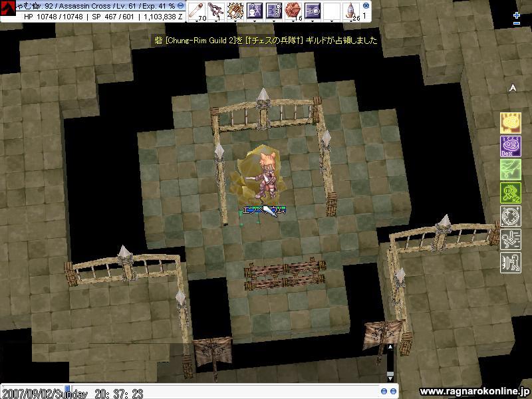Activate the seventh hotbar skill with glowing orb
Image resolution: width=532 pixels, height=399 pixels.
pyautogui.click(x=313, y=11)
